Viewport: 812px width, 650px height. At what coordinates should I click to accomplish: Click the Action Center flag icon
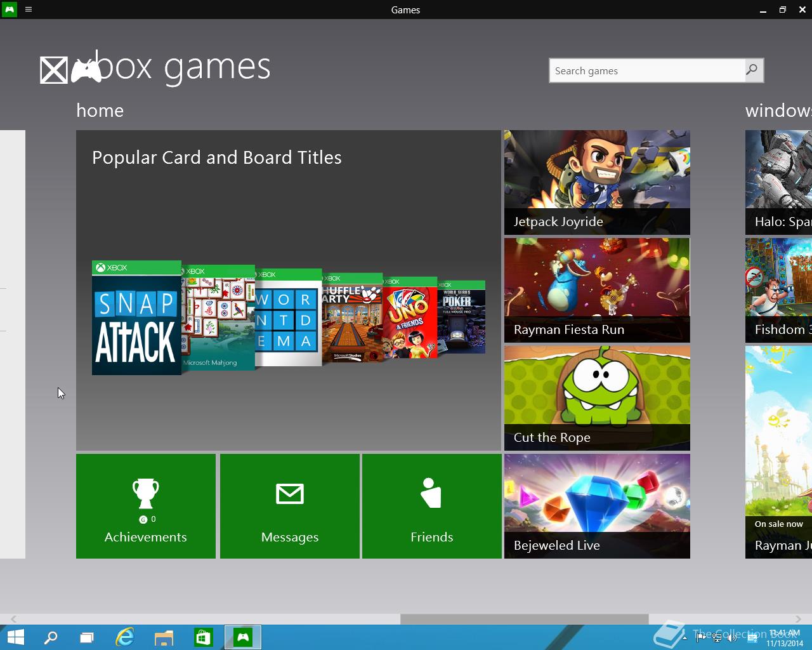[701, 637]
